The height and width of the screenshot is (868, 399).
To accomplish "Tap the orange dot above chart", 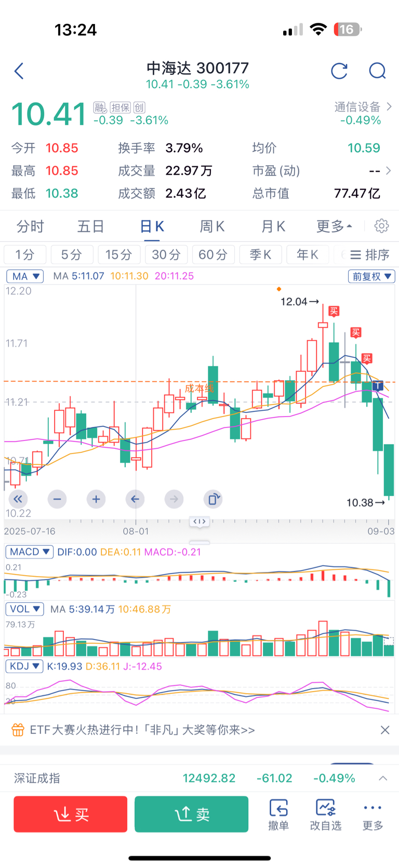I will (x=279, y=289).
